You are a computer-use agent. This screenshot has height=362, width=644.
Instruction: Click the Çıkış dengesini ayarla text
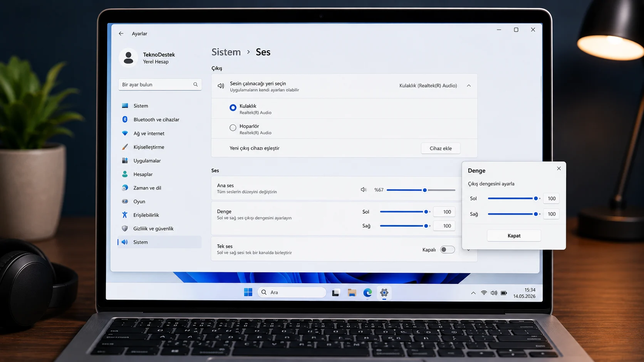pyautogui.click(x=491, y=184)
